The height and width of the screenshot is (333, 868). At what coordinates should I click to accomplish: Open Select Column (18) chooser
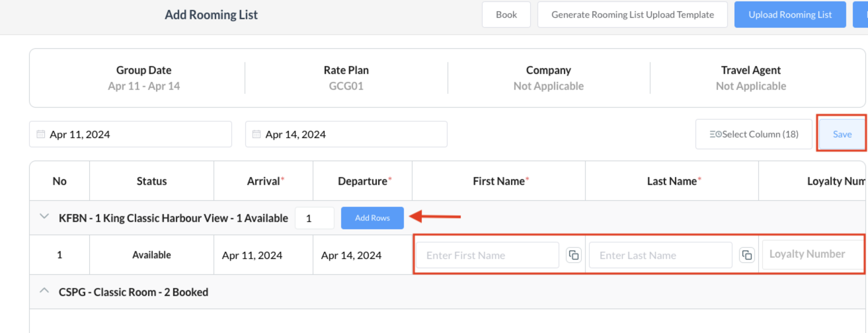[x=753, y=134]
